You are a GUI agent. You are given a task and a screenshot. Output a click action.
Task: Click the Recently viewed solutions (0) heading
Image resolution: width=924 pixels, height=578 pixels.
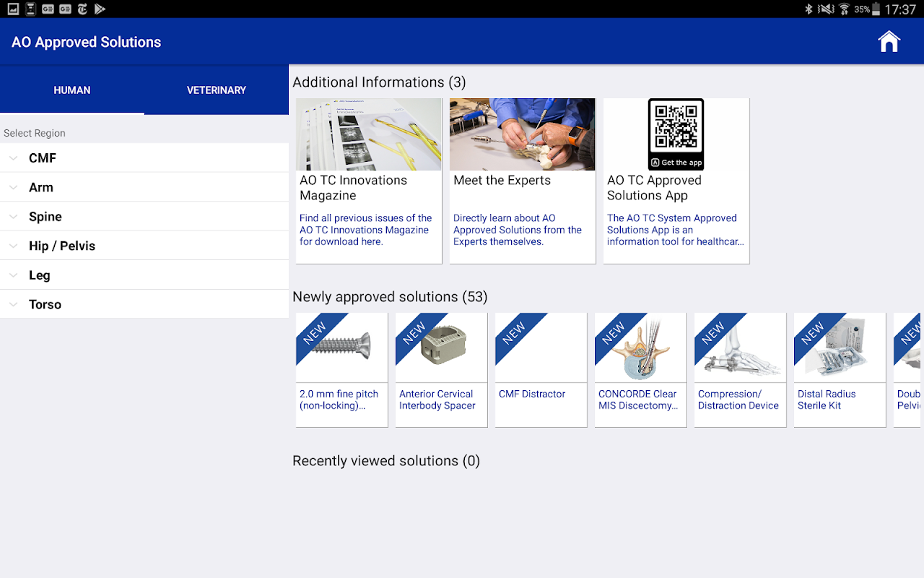(x=386, y=461)
